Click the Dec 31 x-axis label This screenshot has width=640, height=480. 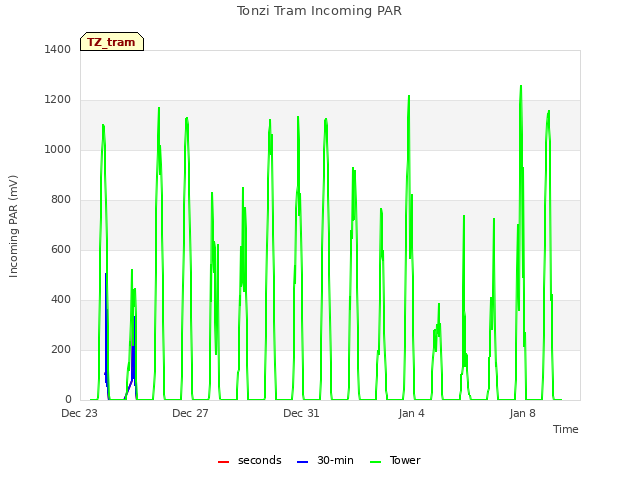click(x=301, y=413)
